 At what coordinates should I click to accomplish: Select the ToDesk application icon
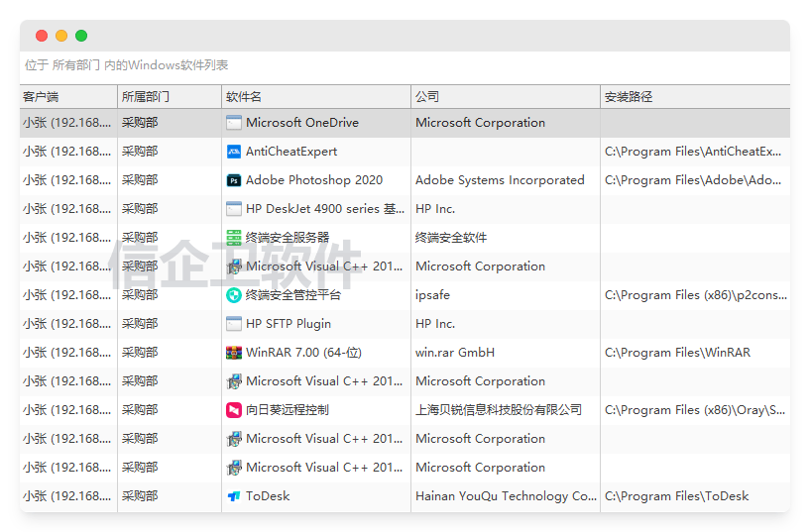[x=234, y=496]
